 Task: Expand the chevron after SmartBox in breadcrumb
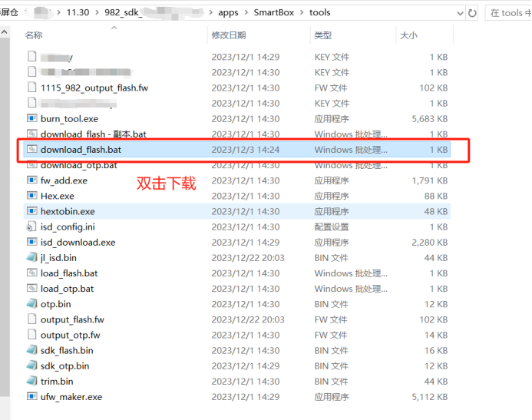[x=302, y=12]
